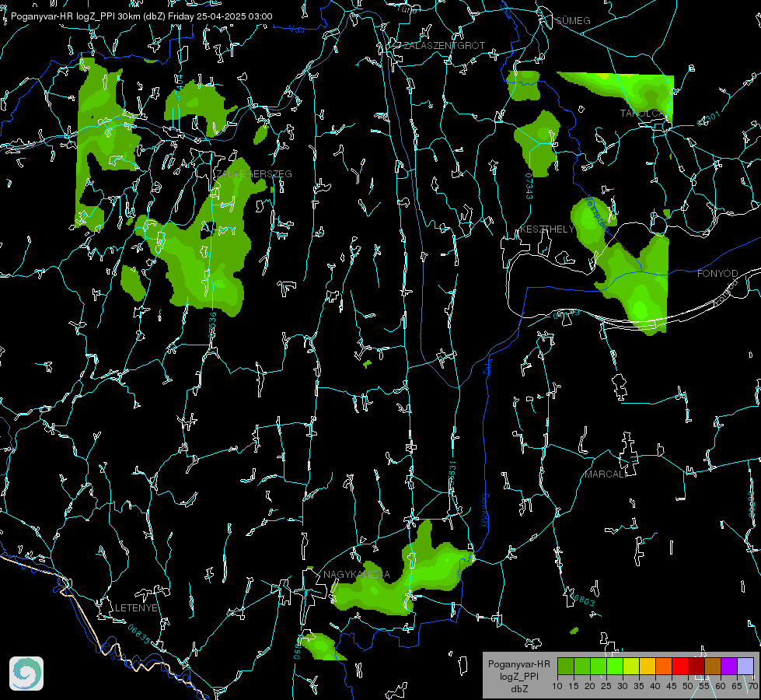Viewport: 761px width, 700px height.
Task: Click the legend scale value "55"
Action: click(x=704, y=687)
